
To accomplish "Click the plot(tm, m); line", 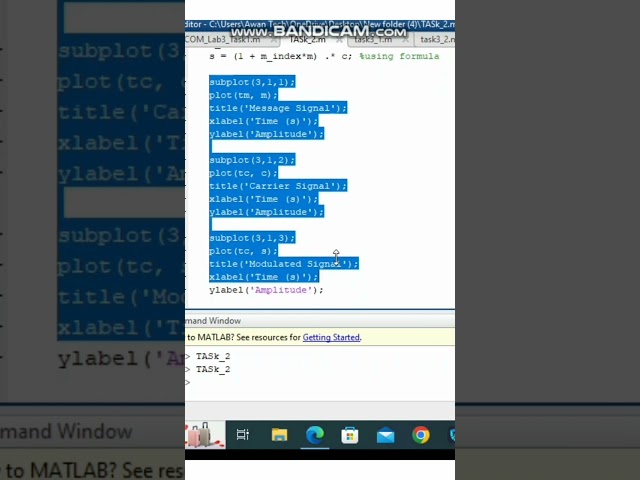I will point(243,95).
